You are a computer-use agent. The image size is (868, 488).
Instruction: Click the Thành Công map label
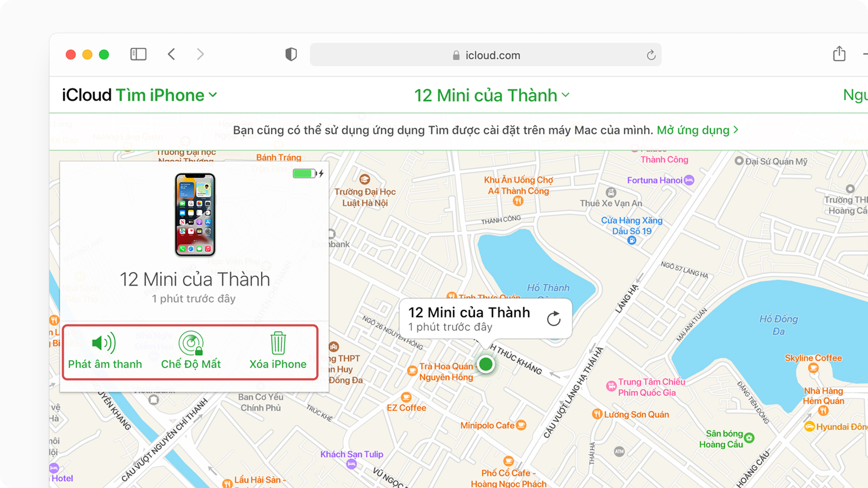coord(664,160)
